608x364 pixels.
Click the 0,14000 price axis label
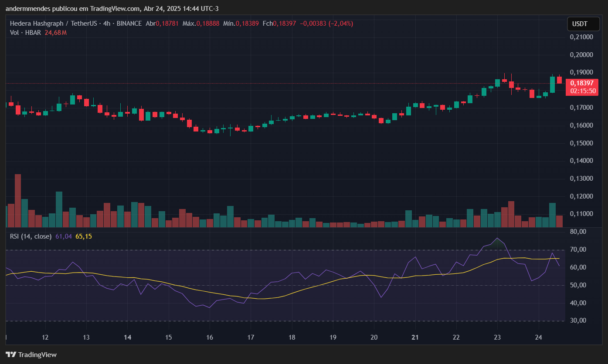581,161
